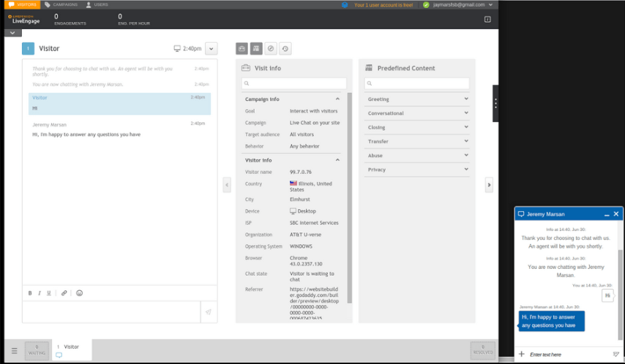The width and height of the screenshot is (625, 364).
Task: Click the 0 Resolved button
Action: coord(483,350)
